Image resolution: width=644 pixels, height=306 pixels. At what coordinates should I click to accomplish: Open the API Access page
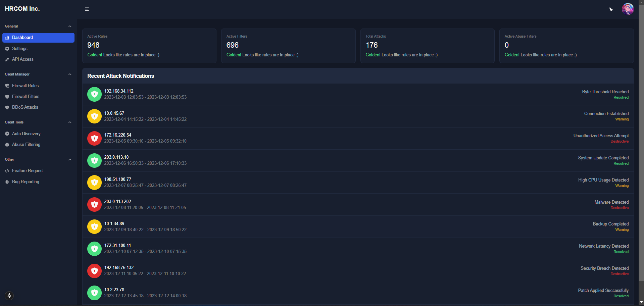click(22, 59)
